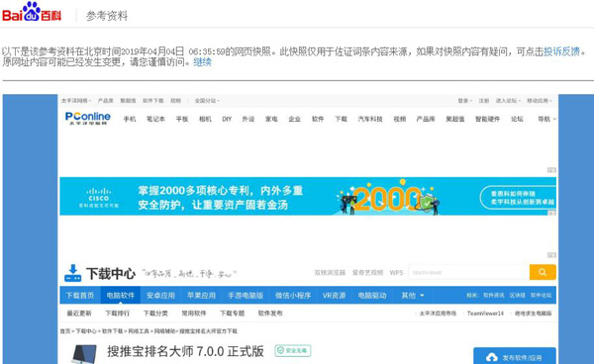Open the 软件发布 submenu item
This screenshot has height=364, width=594.
click(x=270, y=314)
